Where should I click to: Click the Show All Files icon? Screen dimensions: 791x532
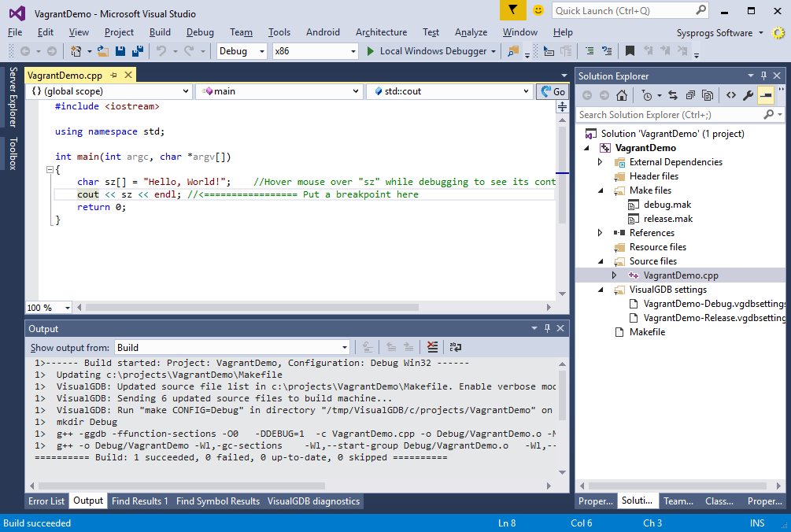tap(708, 95)
